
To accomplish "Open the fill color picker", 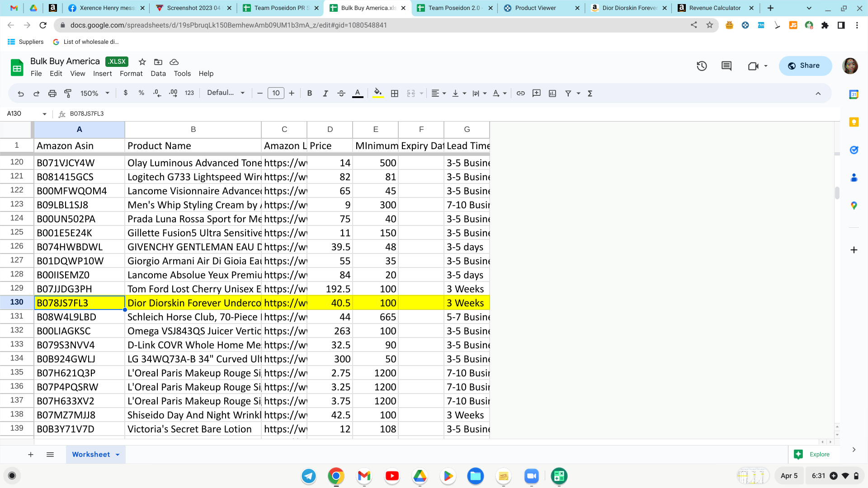I will [x=378, y=94].
